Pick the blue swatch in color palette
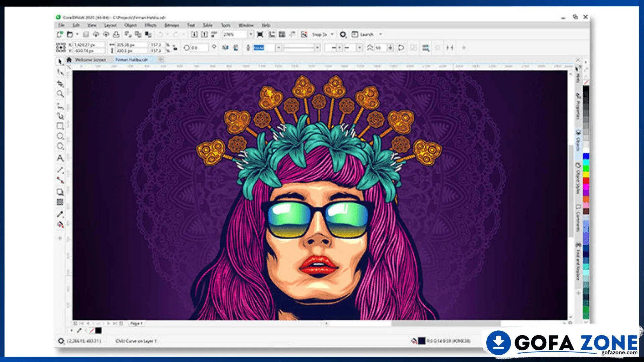Viewport: 644px width, 362px height. [x=586, y=156]
